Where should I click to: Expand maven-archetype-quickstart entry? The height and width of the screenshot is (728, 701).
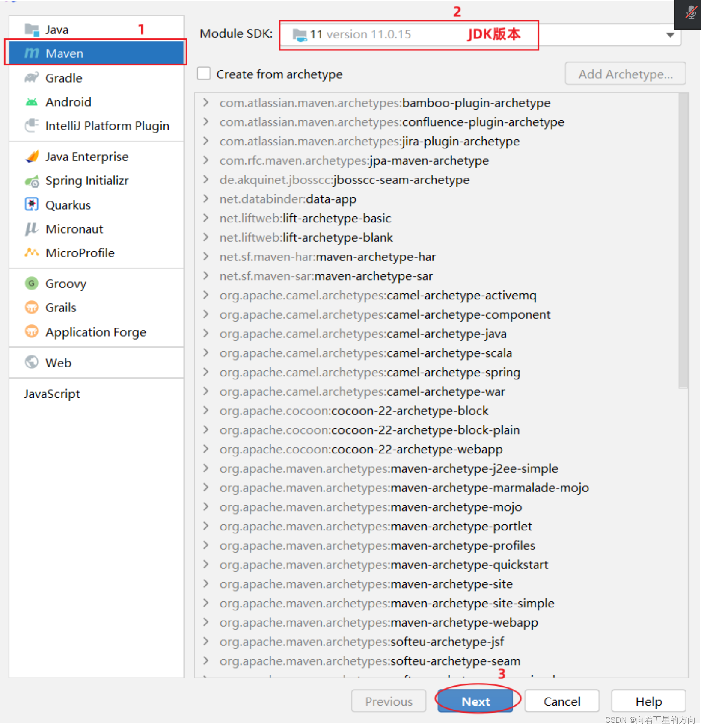(206, 564)
